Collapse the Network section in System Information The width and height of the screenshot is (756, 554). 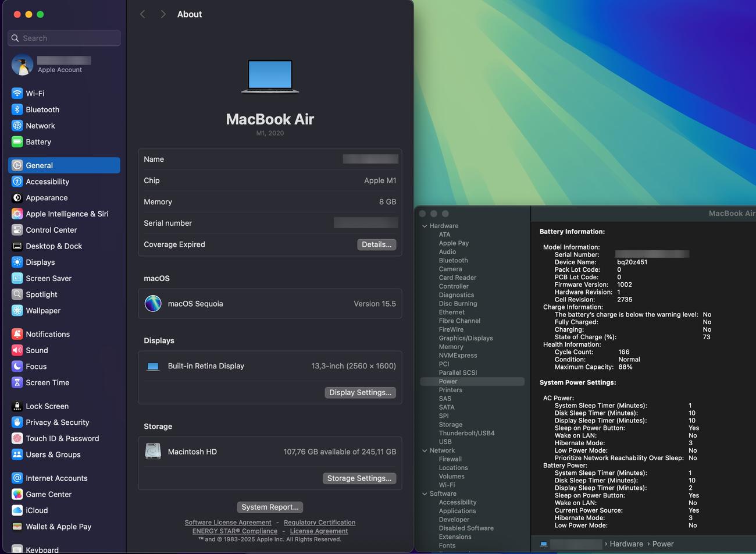(x=425, y=450)
